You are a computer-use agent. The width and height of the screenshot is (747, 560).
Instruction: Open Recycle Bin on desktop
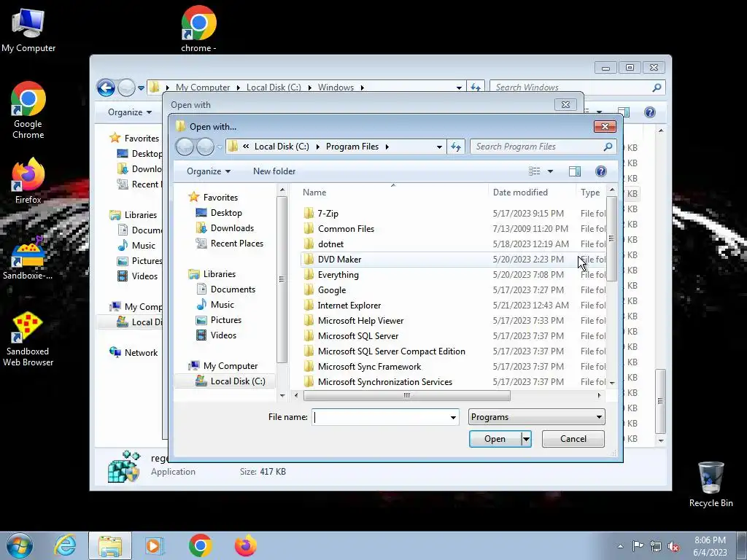[x=711, y=484]
